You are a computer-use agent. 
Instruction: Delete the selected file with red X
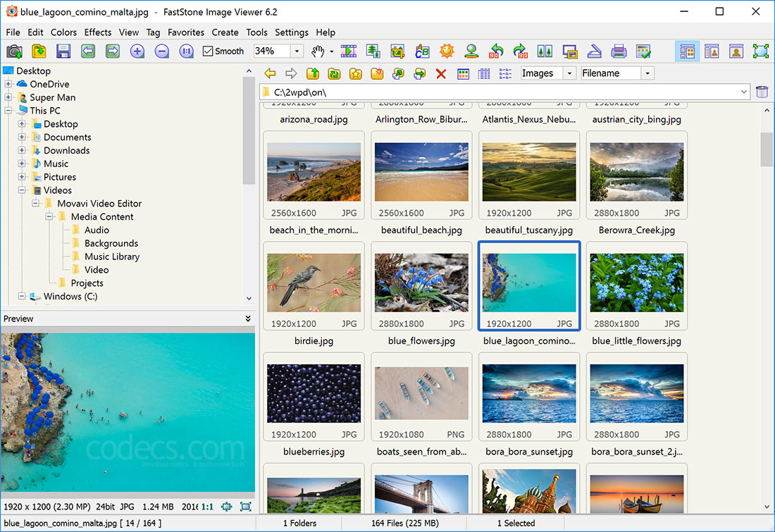(x=440, y=73)
